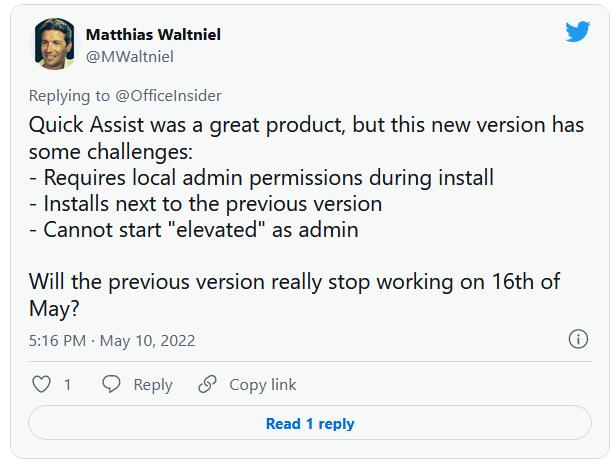Click the Reply text label

click(152, 384)
